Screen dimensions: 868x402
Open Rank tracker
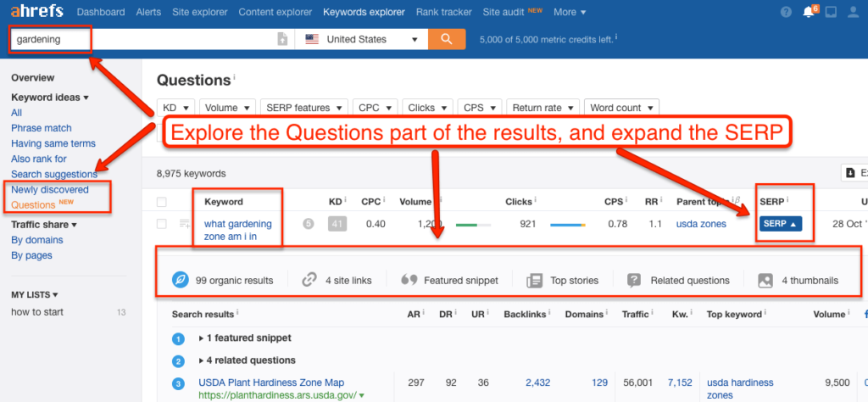(x=444, y=12)
